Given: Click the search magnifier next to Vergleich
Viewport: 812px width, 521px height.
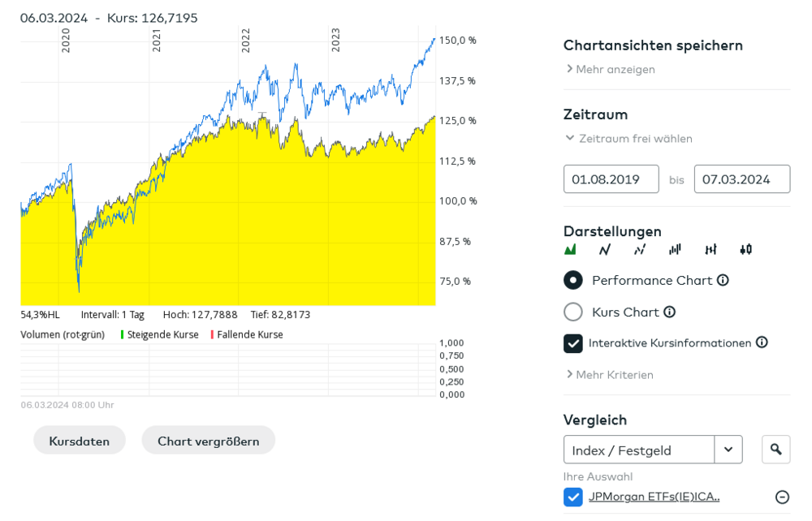Looking at the screenshot, I should (x=775, y=449).
